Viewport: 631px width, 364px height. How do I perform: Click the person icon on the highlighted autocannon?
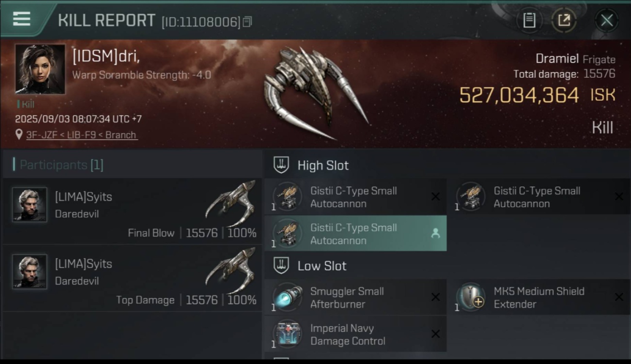(x=435, y=233)
